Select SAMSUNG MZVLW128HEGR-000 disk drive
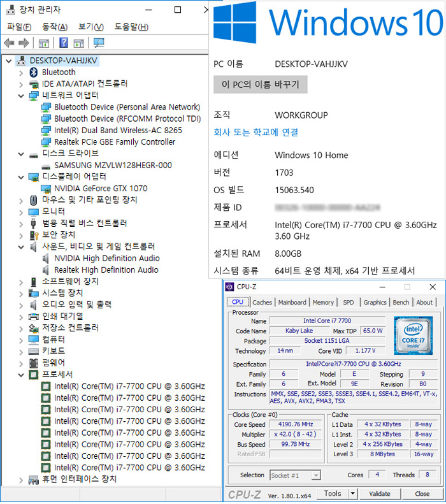446x504 pixels. 113,165
